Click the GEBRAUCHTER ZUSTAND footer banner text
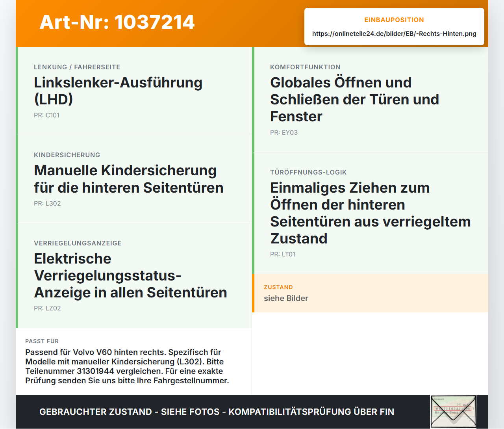 click(217, 412)
